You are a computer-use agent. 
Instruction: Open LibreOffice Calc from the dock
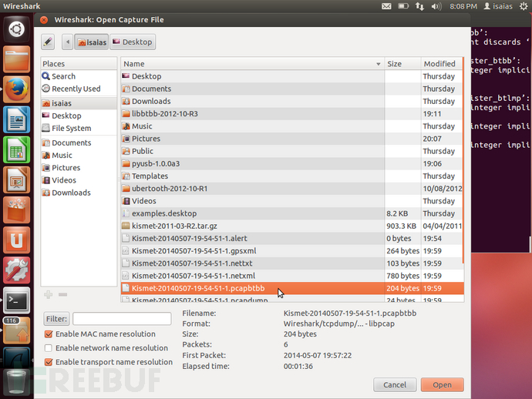(16, 149)
